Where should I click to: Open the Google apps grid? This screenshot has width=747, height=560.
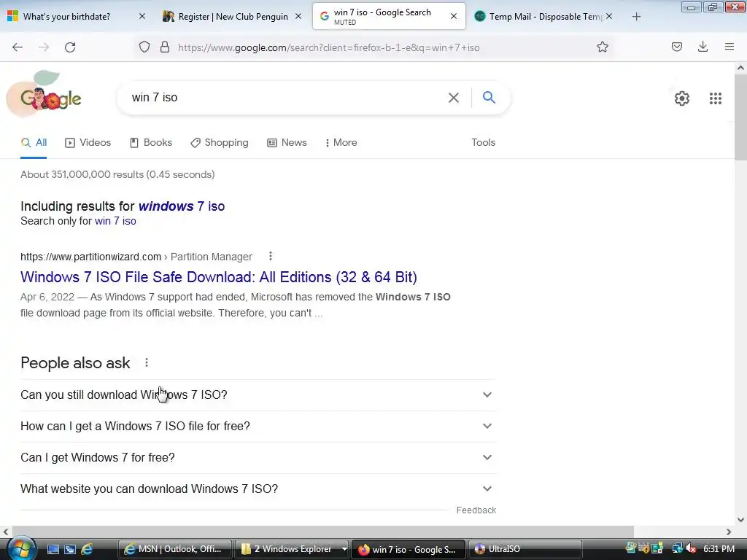pyautogui.click(x=716, y=98)
